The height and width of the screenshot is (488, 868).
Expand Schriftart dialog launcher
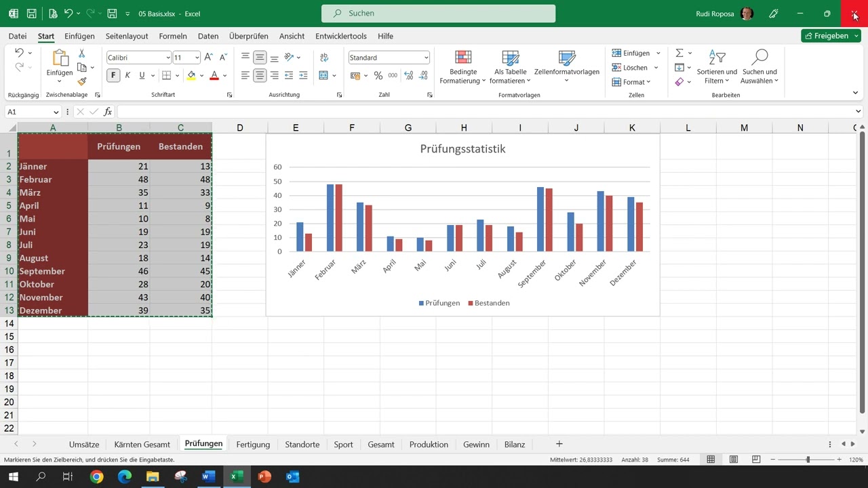click(229, 95)
